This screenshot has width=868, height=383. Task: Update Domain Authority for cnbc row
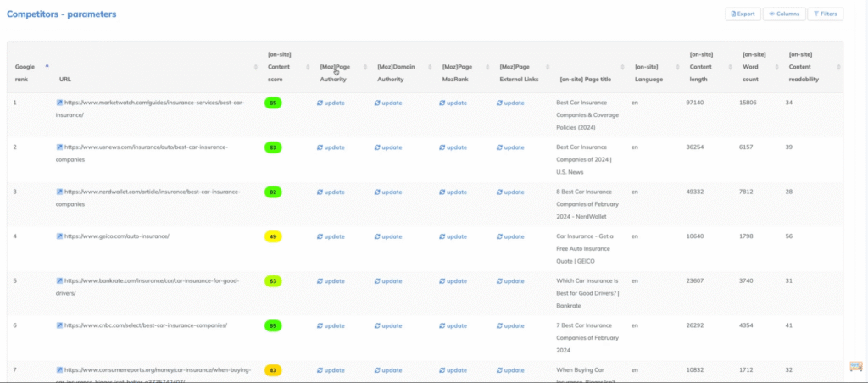pos(388,325)
